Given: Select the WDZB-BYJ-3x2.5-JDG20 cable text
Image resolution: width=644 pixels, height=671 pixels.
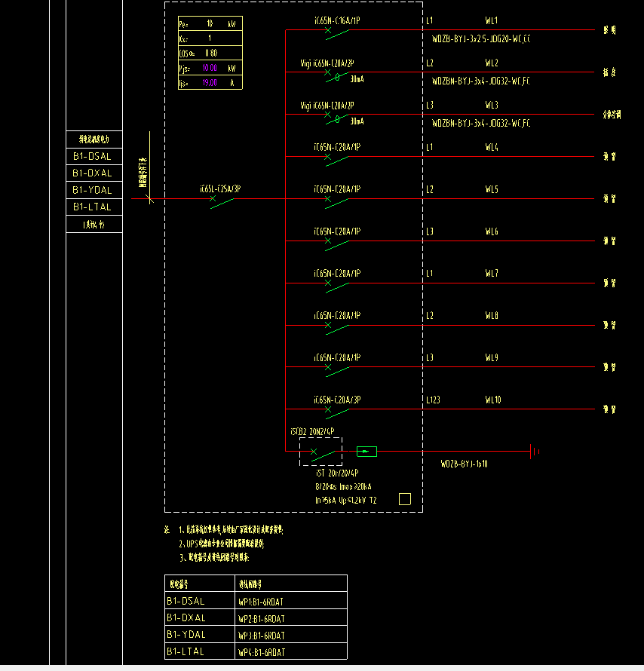Looking at the screenshot, I should pyautogui.click(x=481, y=39).
